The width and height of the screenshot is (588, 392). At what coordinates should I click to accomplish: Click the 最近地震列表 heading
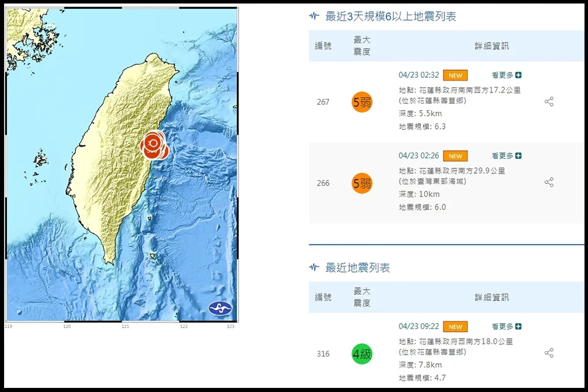point(358,268)
